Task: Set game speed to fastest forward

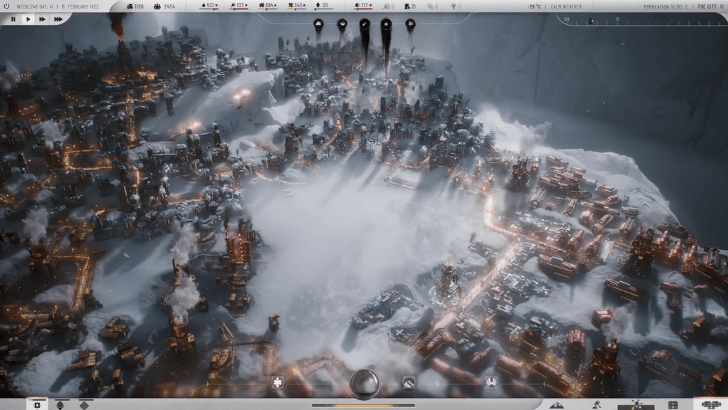Action: coord(58,19)
